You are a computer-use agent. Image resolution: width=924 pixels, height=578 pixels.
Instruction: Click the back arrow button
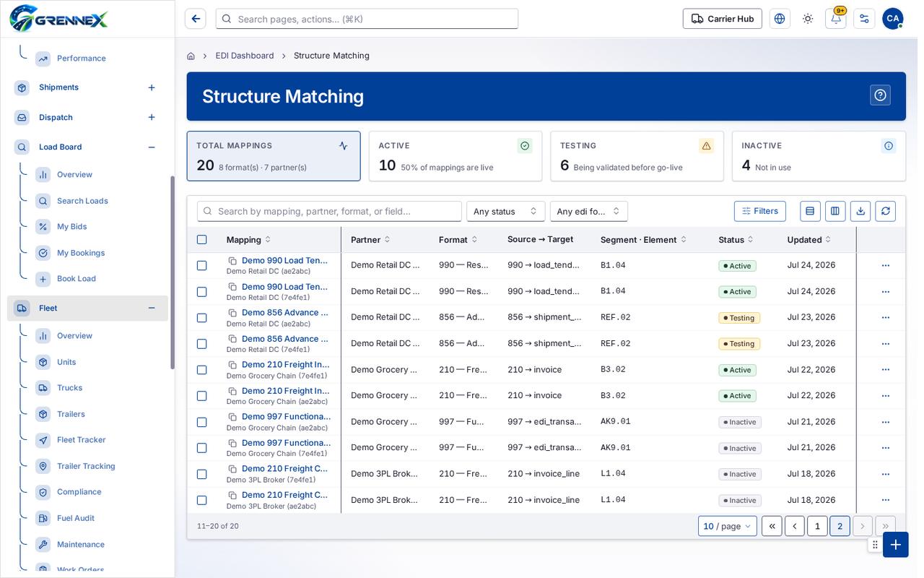pos(195,19)
